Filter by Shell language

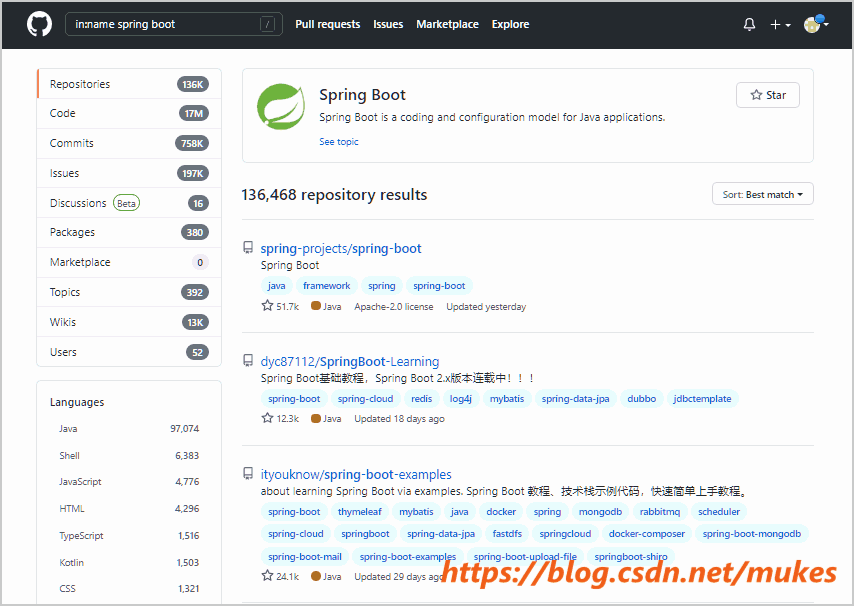point(129,455)
